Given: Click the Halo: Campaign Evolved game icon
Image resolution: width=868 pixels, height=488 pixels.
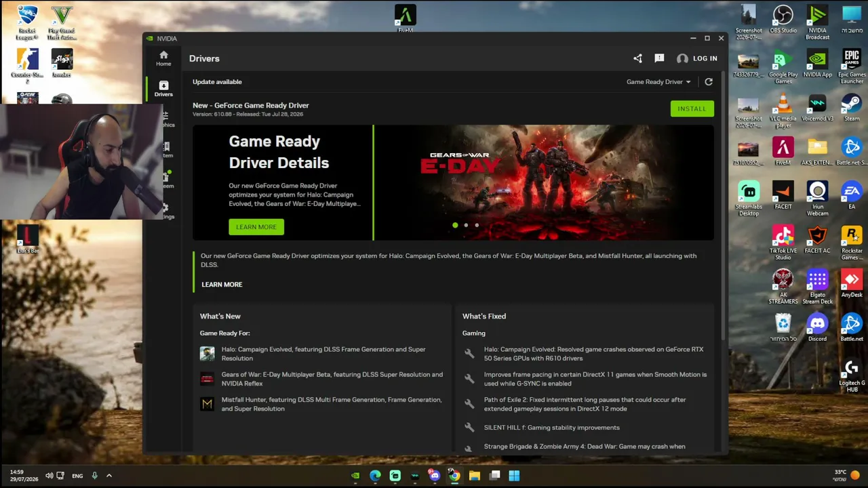Looking at the screenshot, I should [207, 354].
